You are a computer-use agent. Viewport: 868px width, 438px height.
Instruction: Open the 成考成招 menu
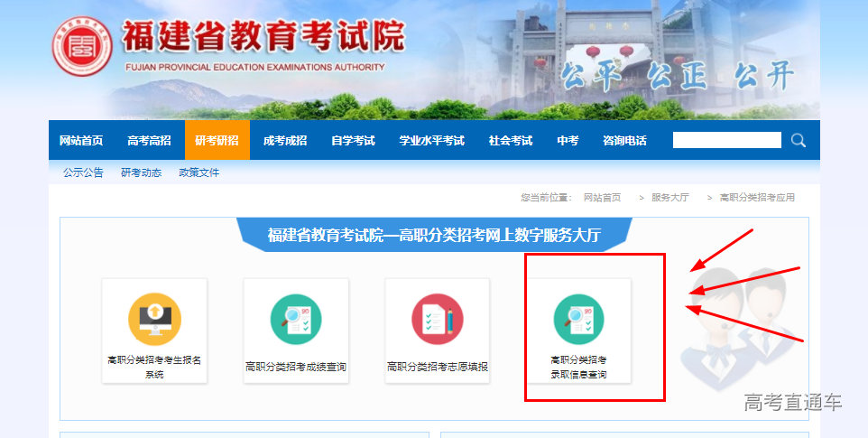285,141
